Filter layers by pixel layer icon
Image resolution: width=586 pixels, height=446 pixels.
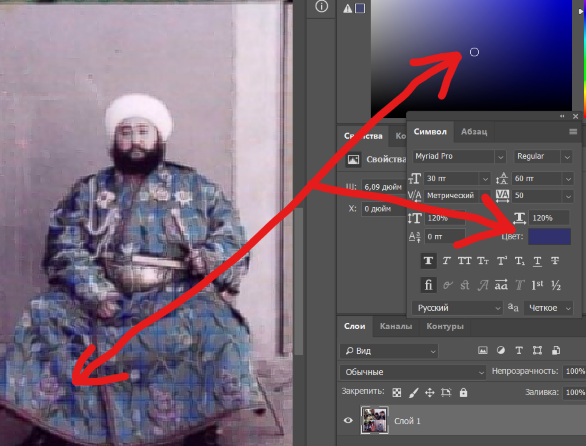pyautogui.click(x=483, y=350)
